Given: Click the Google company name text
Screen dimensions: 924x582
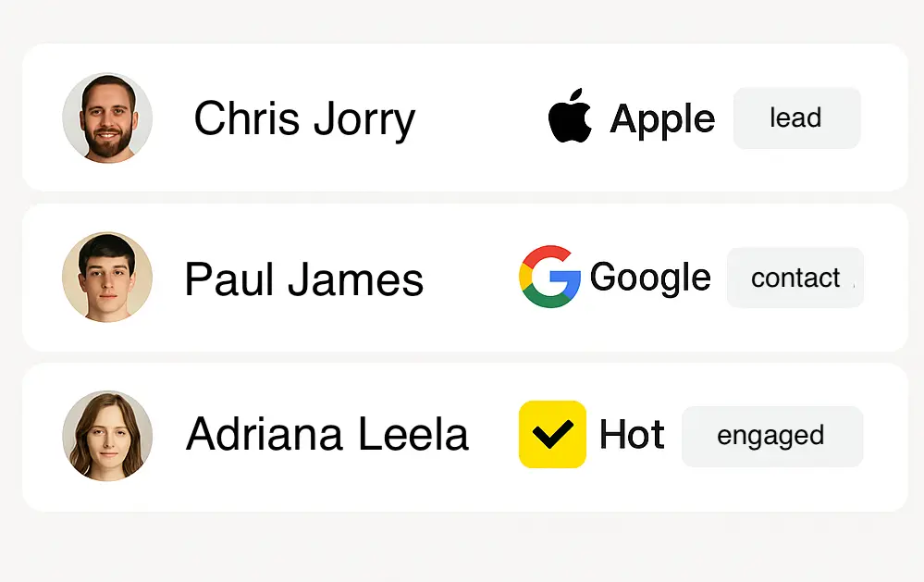Looking at the screenshot, I should tap(650, 278).
